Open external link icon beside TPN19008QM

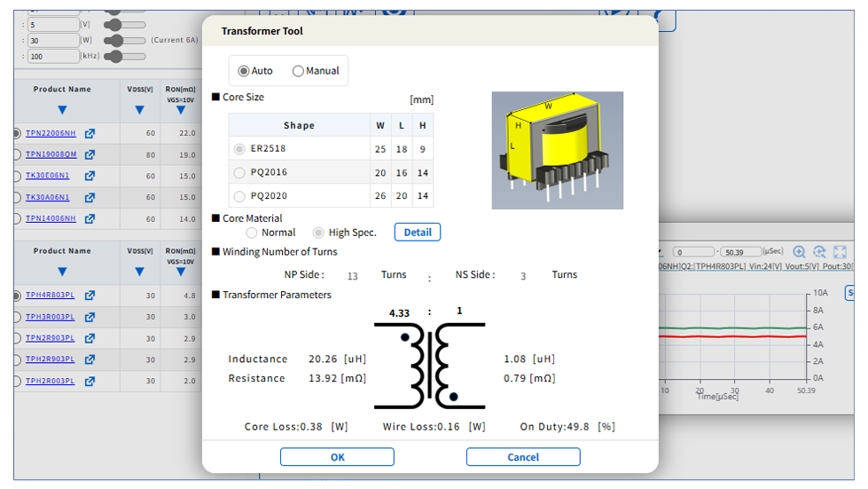tap(90, 154)
